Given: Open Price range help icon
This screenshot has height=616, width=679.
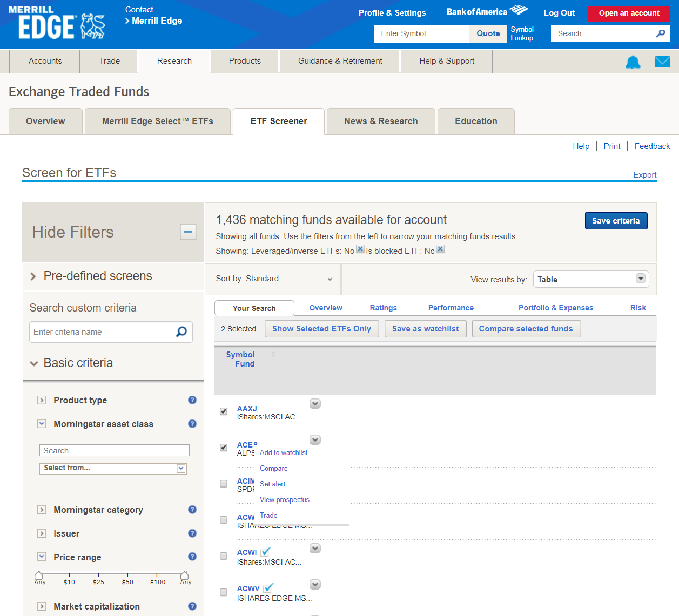Looking at the screenshot, I should click(x=192, y=557).
